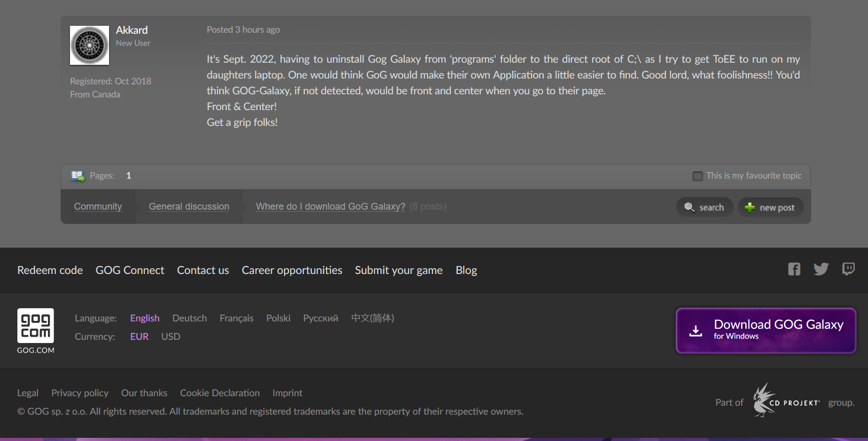
Task: Click the green plus icon for new post
Action: tap(750, 207)
